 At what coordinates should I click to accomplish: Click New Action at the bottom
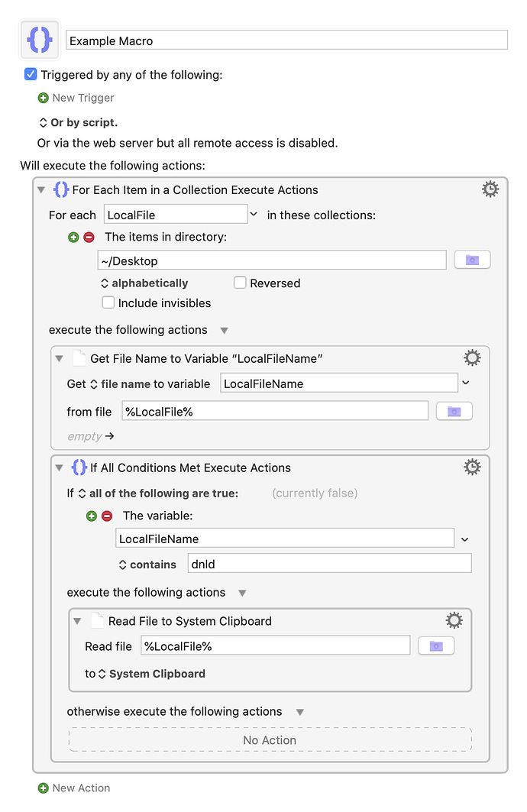(74, 788)
